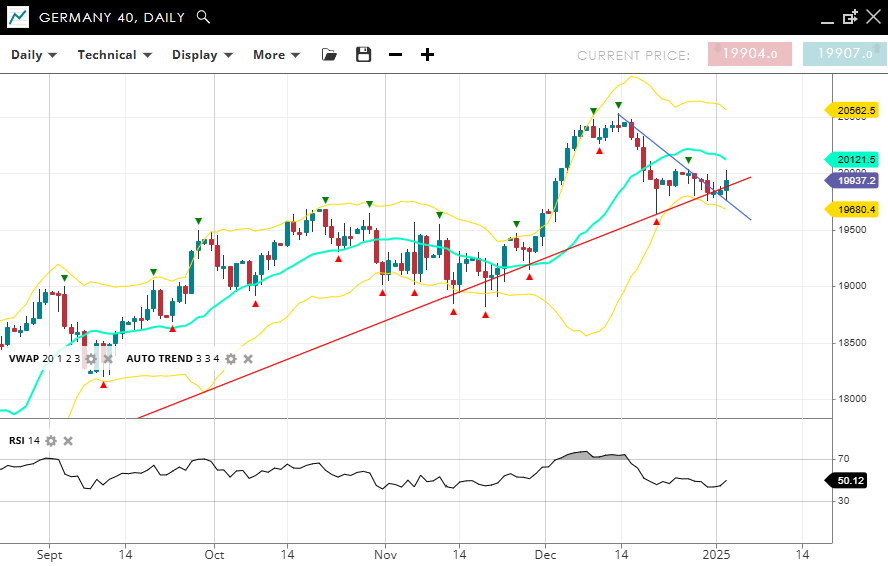Open Auto Trend settings gear
This screenshot has height=566, width=888.
[x=231, y=359]
